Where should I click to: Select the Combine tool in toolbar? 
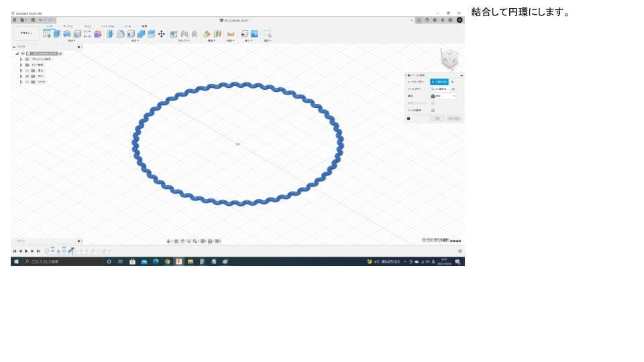(141, 34)
